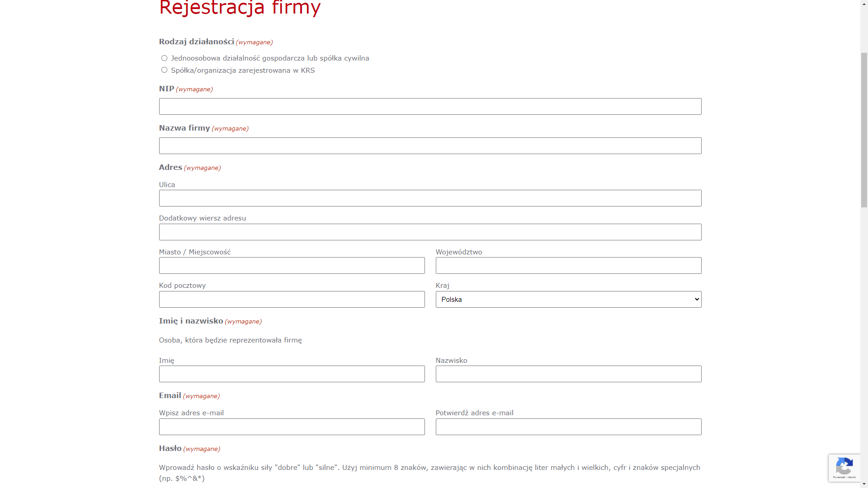This screenshot has height=488, width=868.
Task: Open the Kraj country dropdown
Action: [x=568, y=299]
